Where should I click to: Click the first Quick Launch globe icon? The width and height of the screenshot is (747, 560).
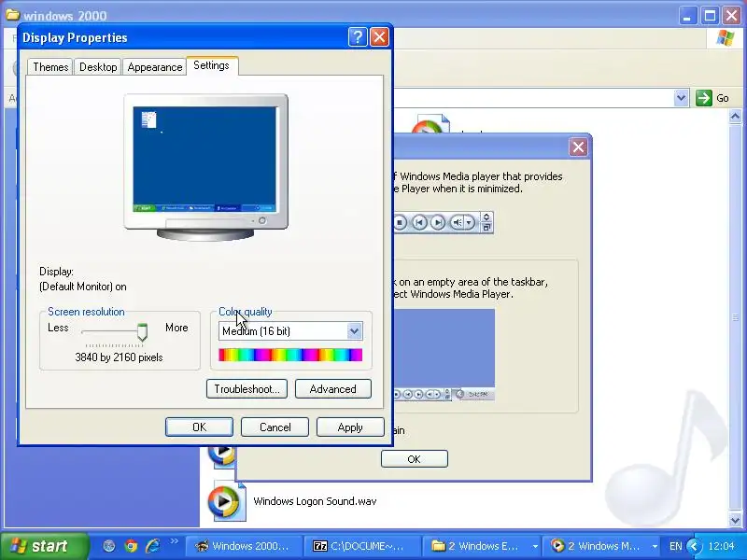coord(109,546)
